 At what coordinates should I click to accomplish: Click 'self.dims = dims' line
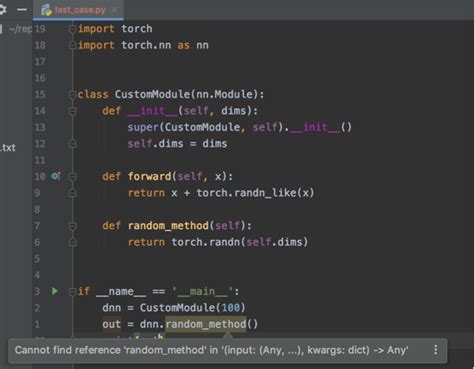pyautogui.click(x=177, y=144)
